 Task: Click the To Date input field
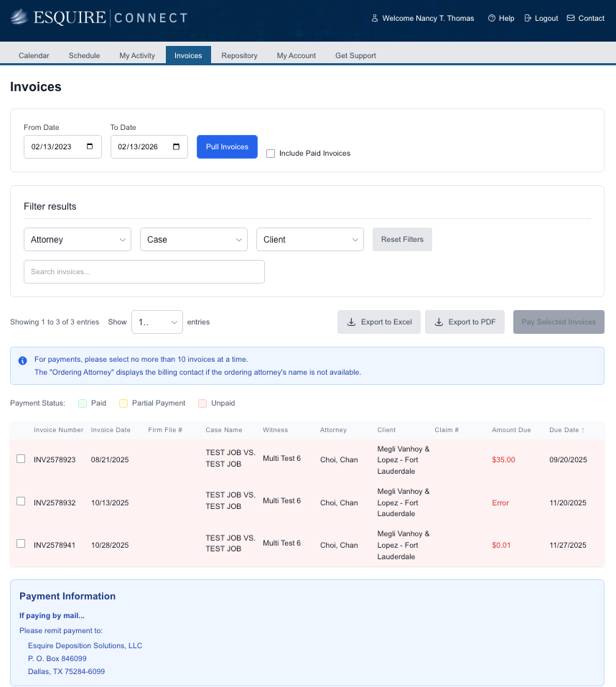(149, 146)
